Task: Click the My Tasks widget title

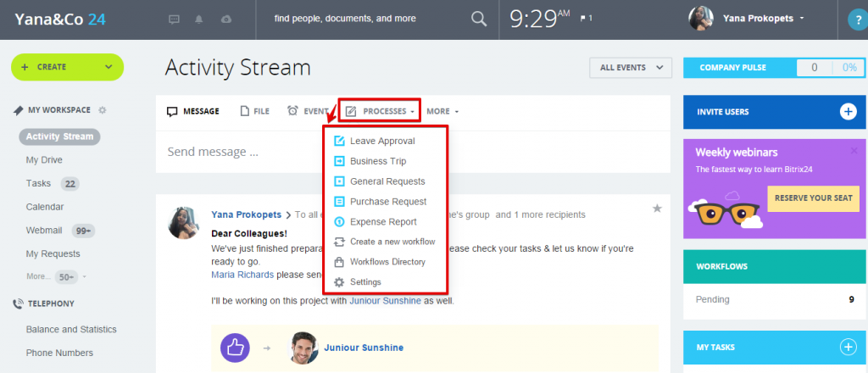Action: (x=715, y=348)
